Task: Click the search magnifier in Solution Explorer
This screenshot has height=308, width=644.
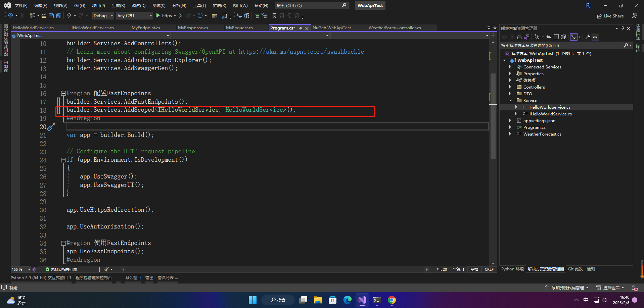Action: [626, 46]
